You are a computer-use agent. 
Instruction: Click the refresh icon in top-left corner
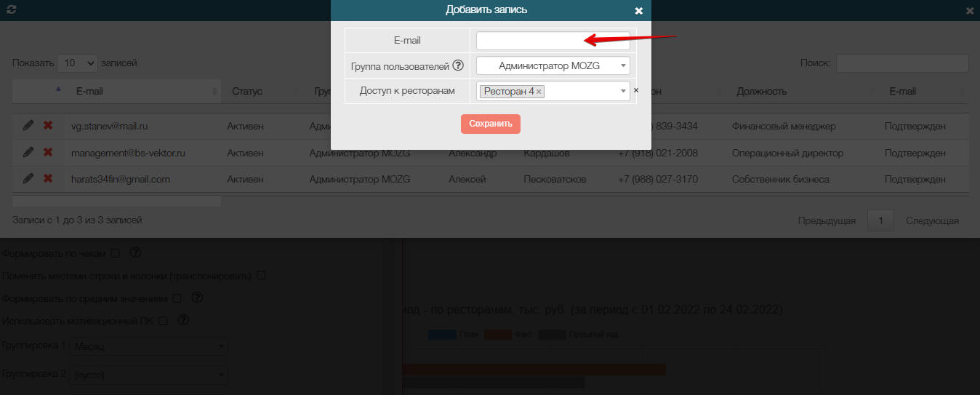pos(12,10)
